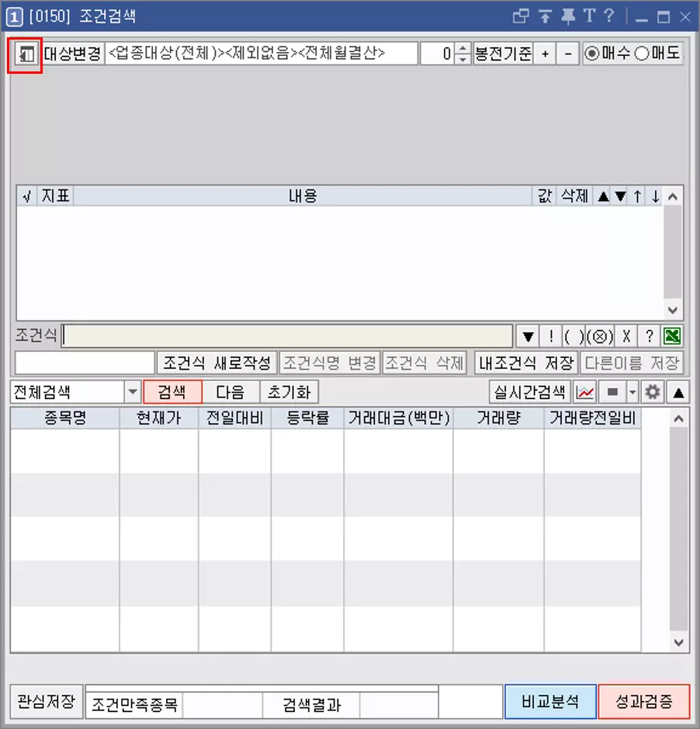Screen dimensions: 700x729
Task: Click the parentheses ( ) formula button
Action: [574, 336]
